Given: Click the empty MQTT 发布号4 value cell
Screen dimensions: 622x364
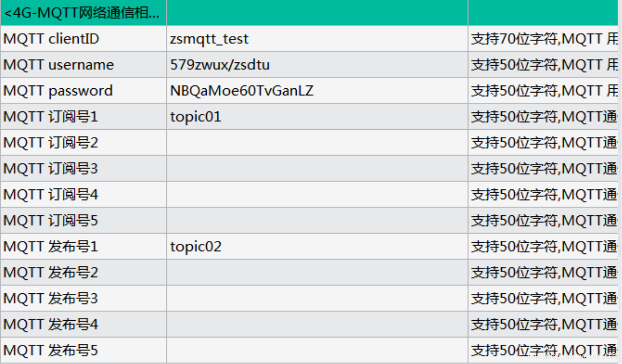Looking at the screenshot, I should [317, 324].
